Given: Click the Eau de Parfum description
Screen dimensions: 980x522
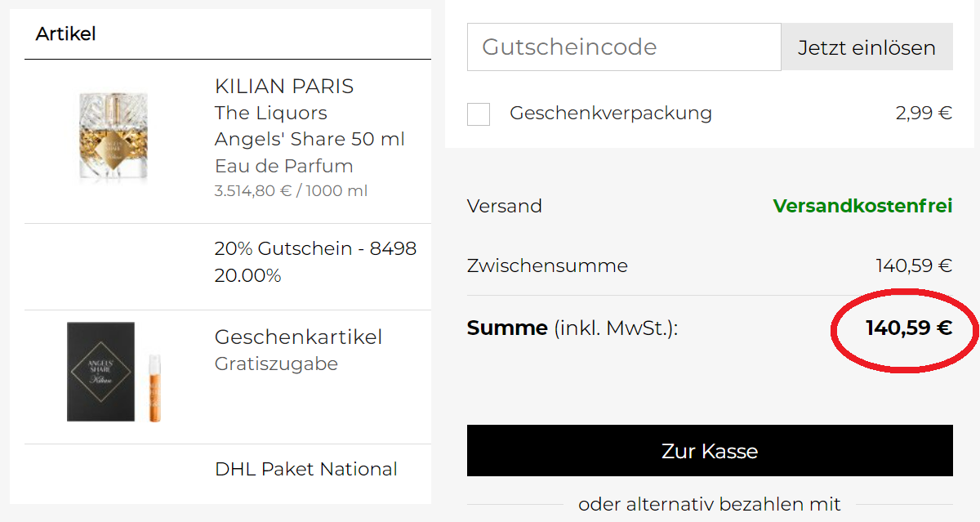Looking at the screenshot, I should coord(283,166).
